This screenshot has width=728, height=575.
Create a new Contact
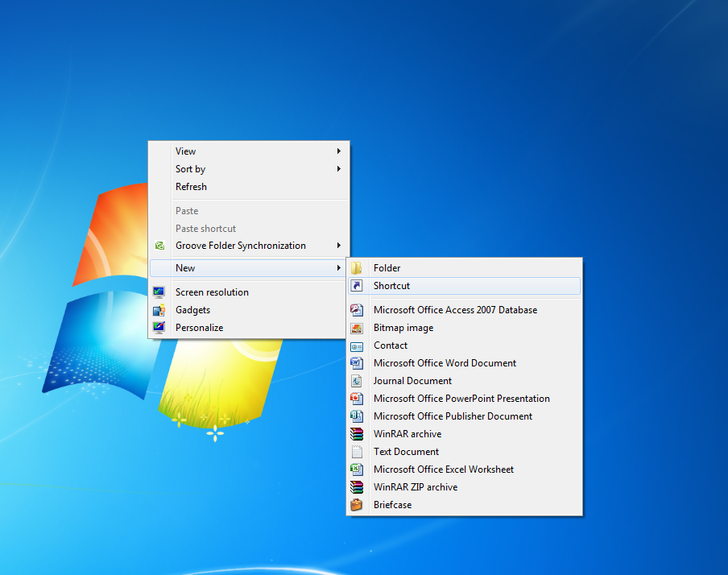465,345
